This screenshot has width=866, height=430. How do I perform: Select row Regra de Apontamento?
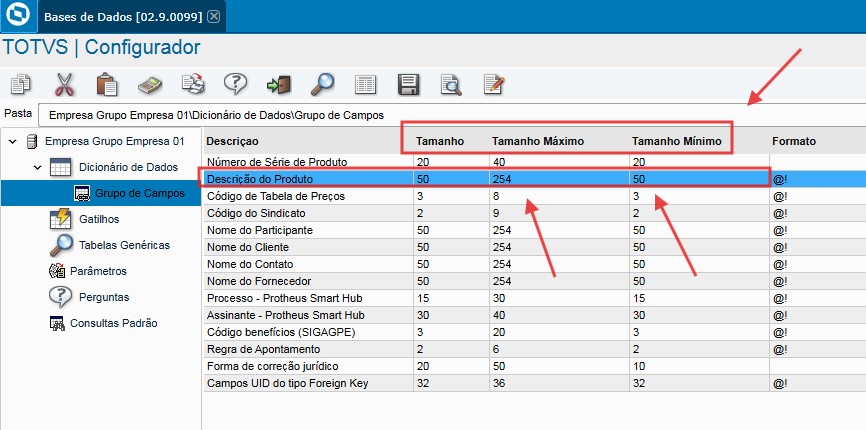tap(535, 349)
